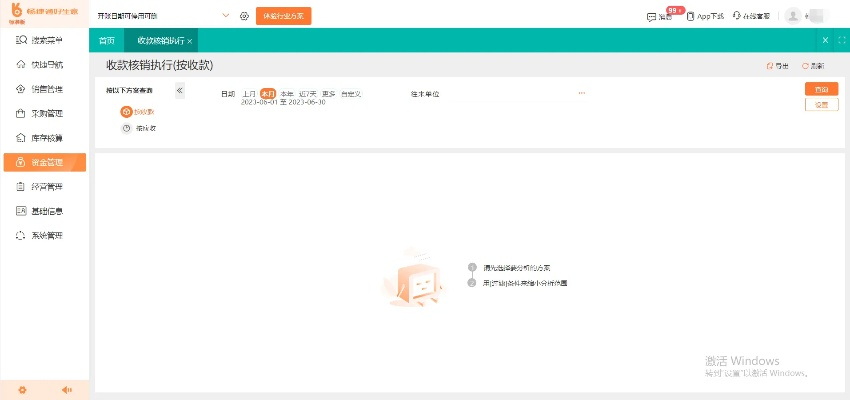Click the user avatar icon
Viewport: 850px width, 400px height.
[x=793, y=16]
